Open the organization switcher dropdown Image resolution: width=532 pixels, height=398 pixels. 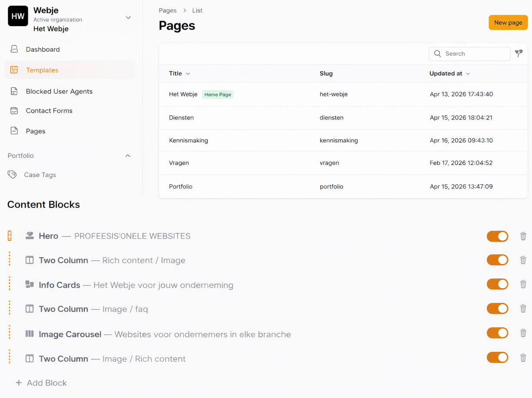[x=128, y=18]
